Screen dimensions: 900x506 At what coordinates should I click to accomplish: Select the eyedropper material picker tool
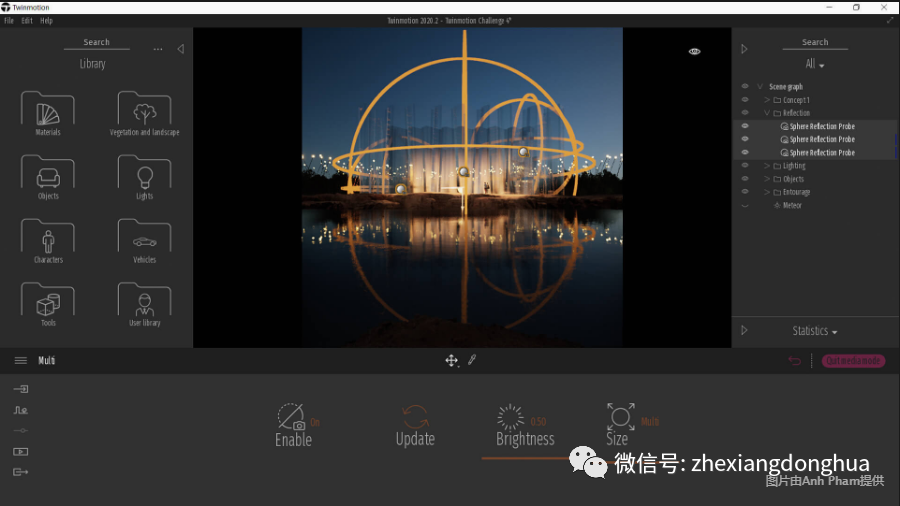click(472, 360)
